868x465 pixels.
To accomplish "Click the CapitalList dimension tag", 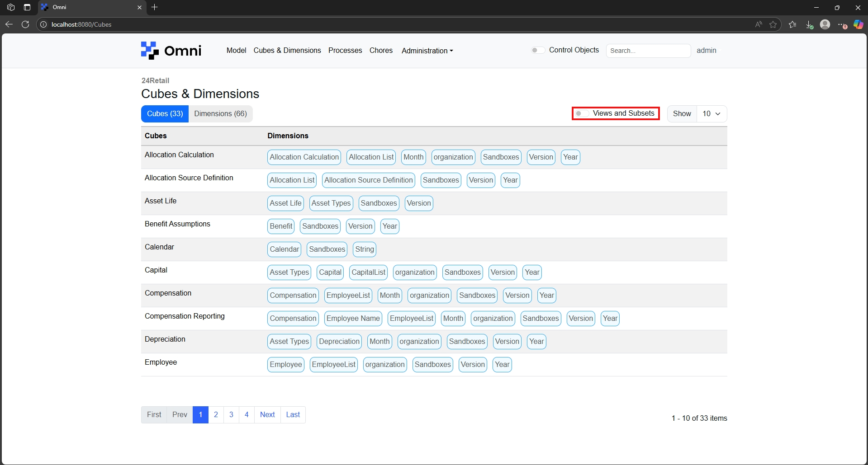I will (x=369, y=272).
